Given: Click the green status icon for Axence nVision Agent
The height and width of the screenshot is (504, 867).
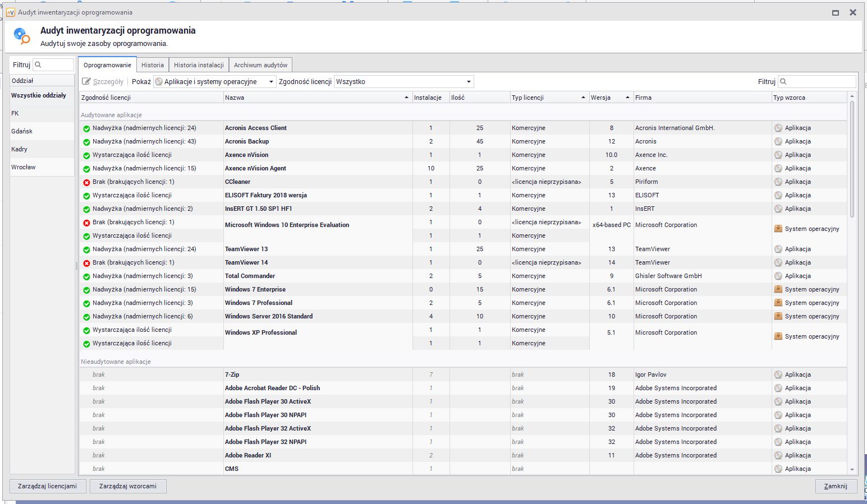Looking at the screenshot, I should (x=86, y=169).
